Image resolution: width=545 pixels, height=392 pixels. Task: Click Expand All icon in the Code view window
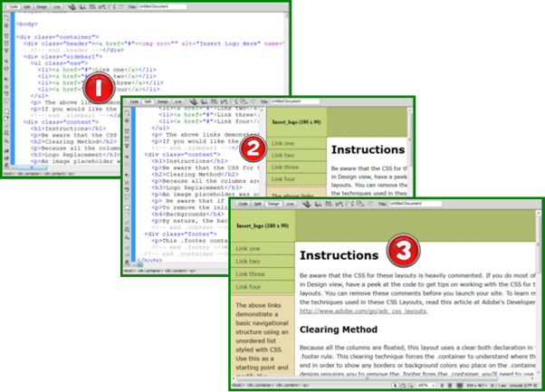tap(6, 51)
